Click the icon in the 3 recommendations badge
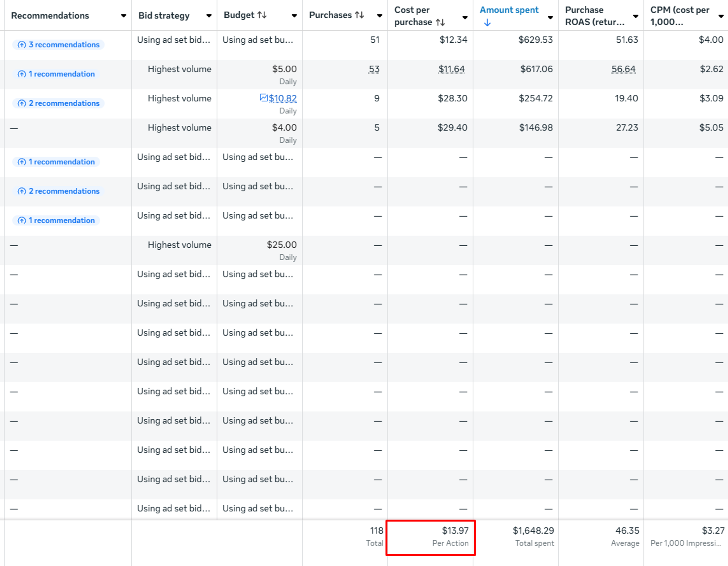728x566 pixels. (22, 45)
